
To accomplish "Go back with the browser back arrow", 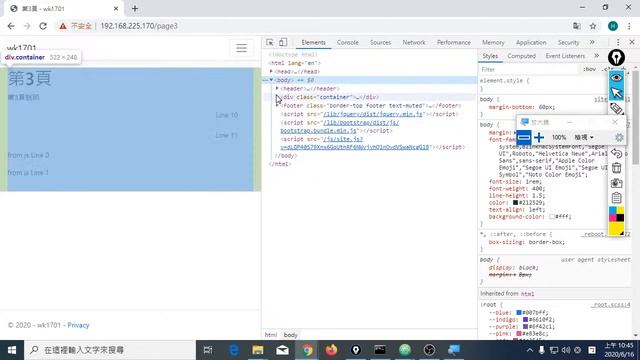I will (11, 26).
